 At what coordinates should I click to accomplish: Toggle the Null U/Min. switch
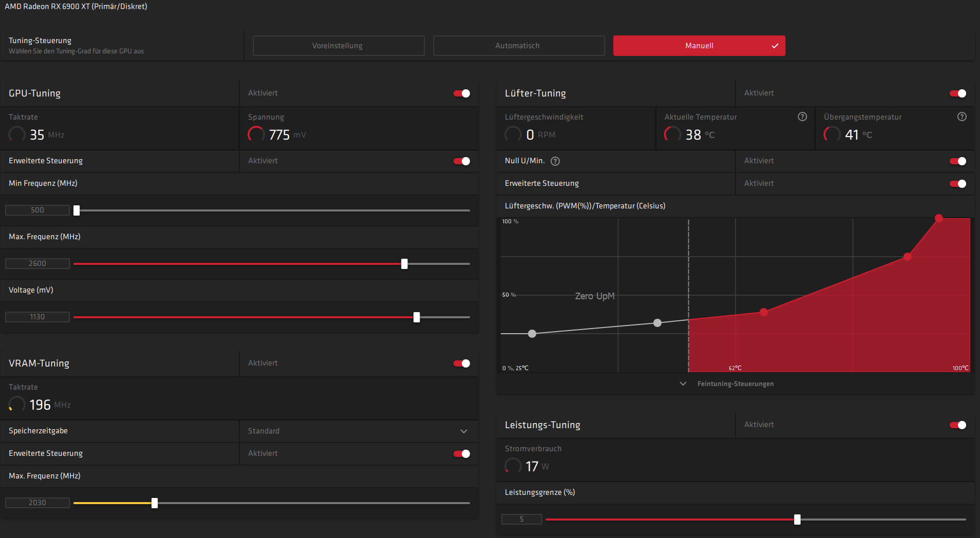tap(958, 161)
